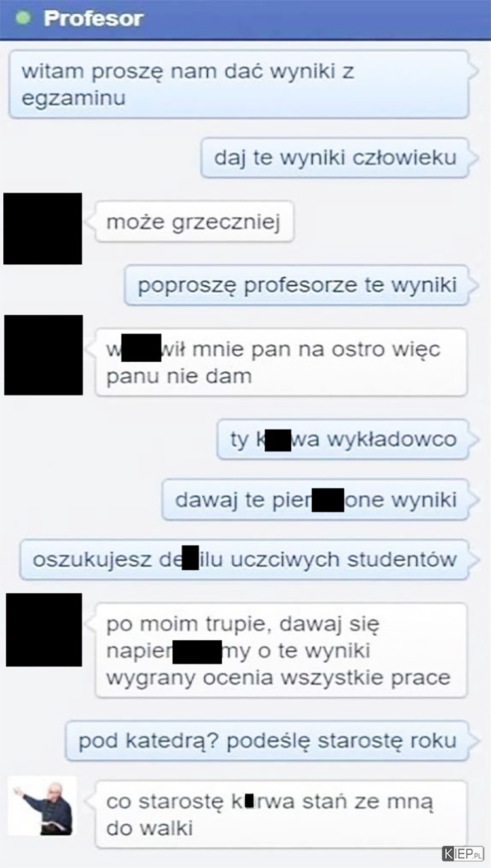Select the 'wykładowco' message bubble
491x868 pixels.
343,439
